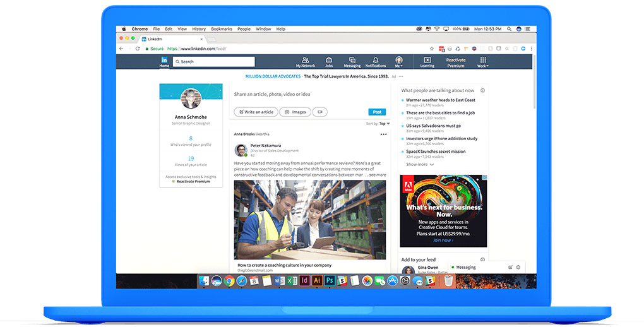This screenshot has width=644, height=327.
Task: Open the Work apps dropdown
Action: [x=483, y=62]
